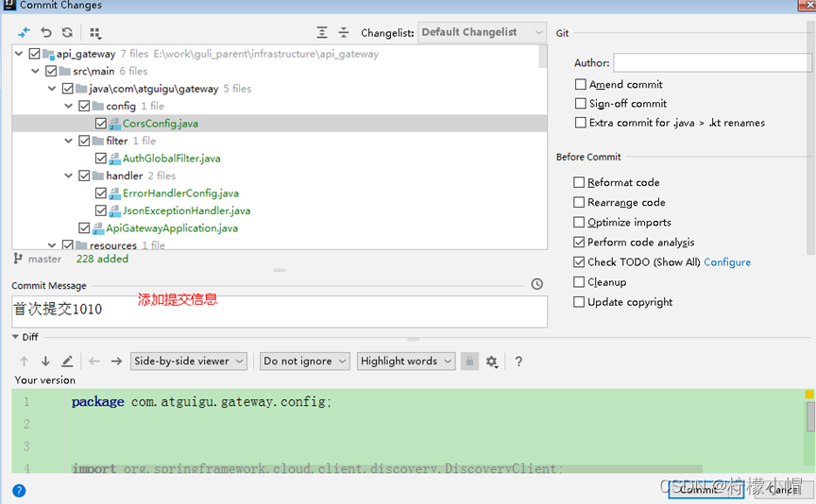The width and height of the screenshot is (816, 504).
Task: Collapse the filter folder node
Action: pyautogui.click(x=69, y=141)
